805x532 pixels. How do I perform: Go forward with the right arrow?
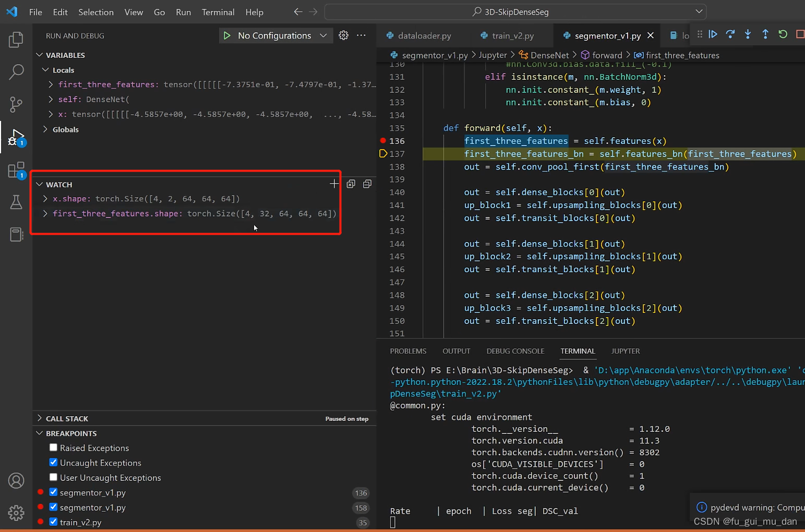pyautogui.click(x=313, y=11)
